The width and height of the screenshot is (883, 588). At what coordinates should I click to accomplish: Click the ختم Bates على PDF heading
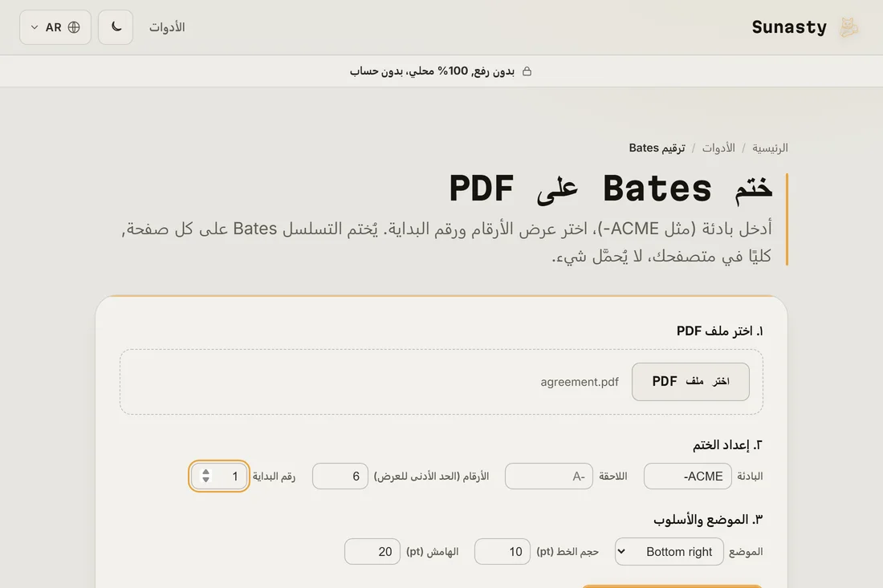(x=610, y=189)
